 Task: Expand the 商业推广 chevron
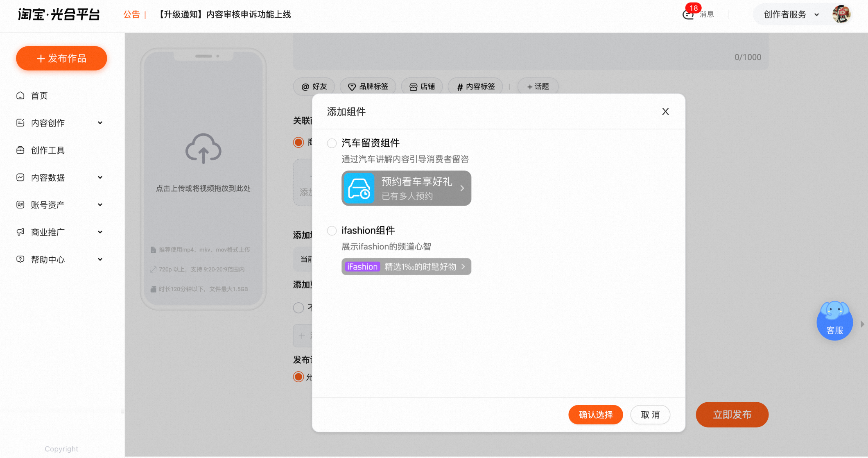pyautogui.click(x=100, y=232)
